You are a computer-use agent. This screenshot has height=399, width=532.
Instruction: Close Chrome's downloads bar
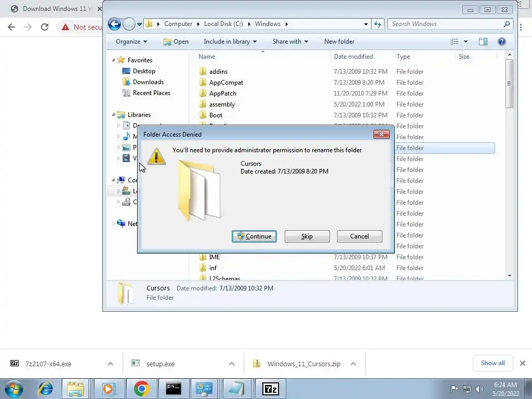click(523, 363)
